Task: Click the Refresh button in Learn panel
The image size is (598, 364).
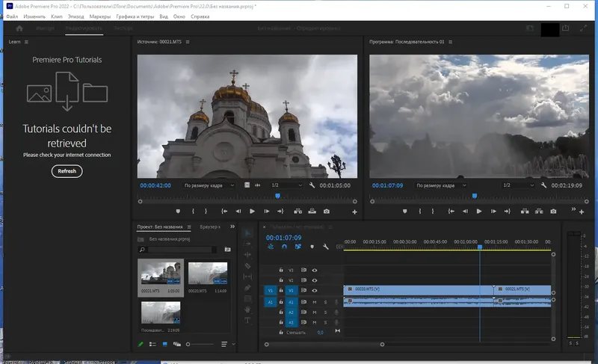Action: pos(67,171)
